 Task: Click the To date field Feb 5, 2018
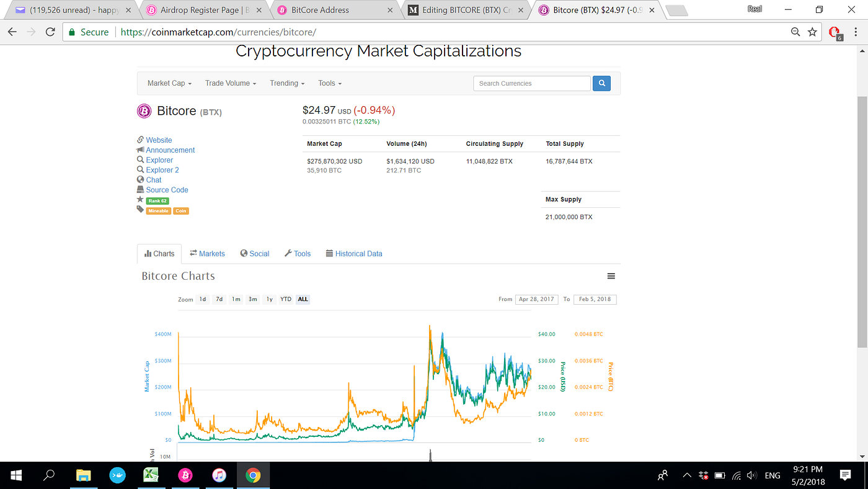pos(595,299)
